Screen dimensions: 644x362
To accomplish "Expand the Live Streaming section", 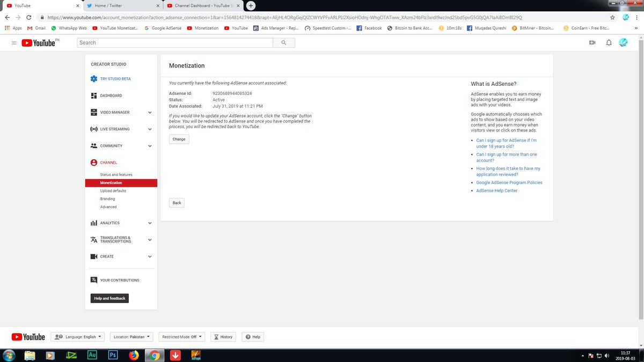I will 150,129.
